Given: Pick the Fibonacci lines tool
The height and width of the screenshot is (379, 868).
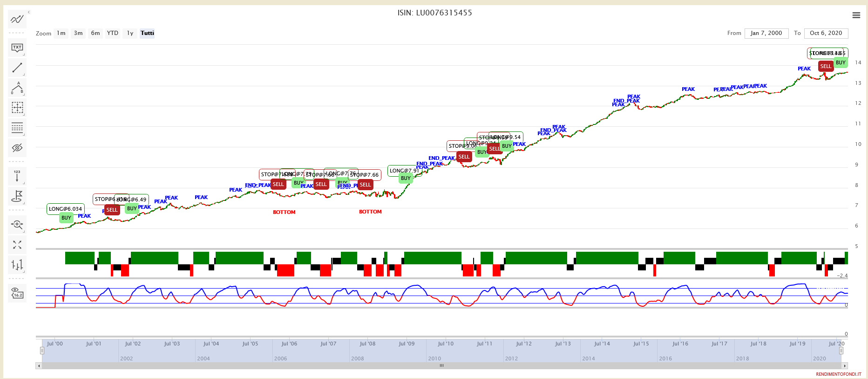Looking at the screenshot, I should click(x=17, y=128).
